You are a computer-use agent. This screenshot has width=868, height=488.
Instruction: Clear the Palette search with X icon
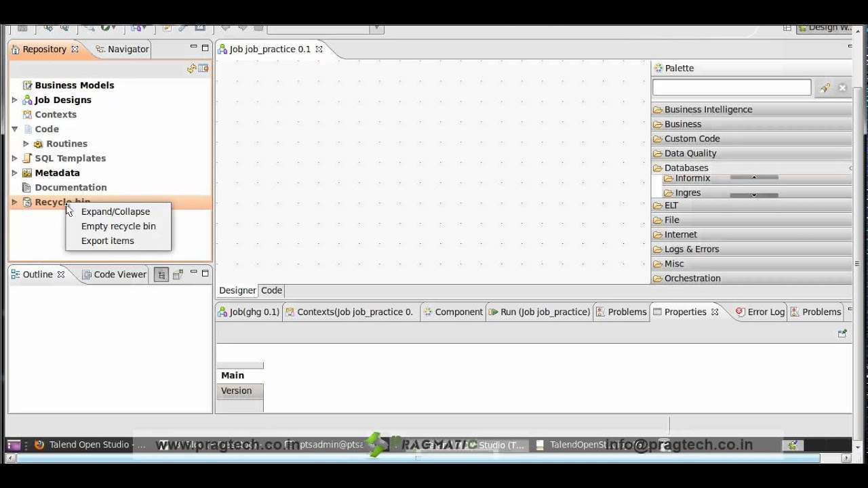pos(842,88)
